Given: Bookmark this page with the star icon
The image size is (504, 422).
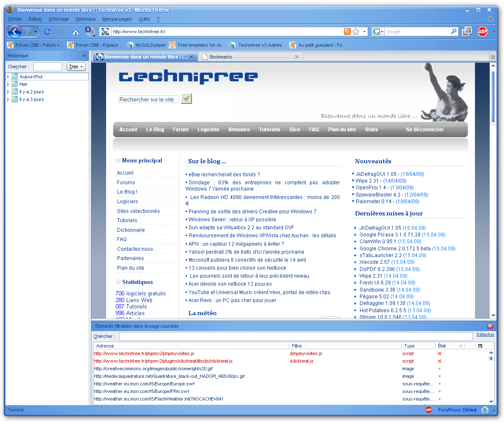Looking at the screenshot, I should [x=356, y=32].
